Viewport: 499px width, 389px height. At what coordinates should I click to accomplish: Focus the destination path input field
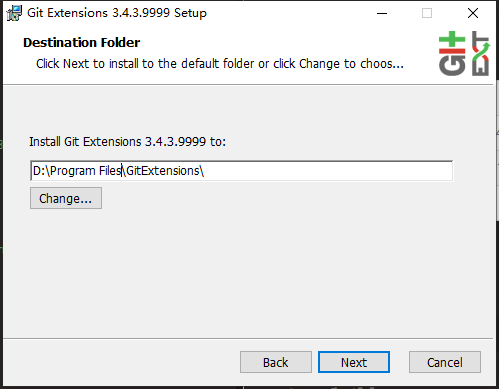click(x=241, y=171)
